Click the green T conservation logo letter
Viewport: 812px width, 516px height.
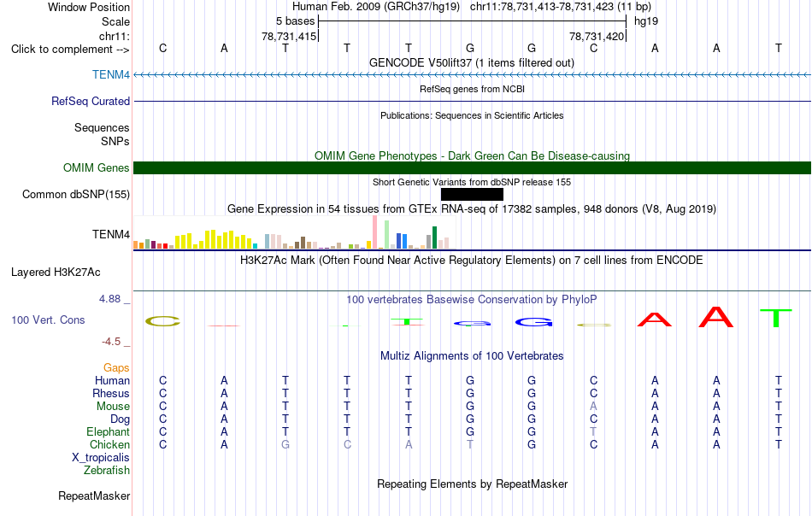[x=776, y=318]
